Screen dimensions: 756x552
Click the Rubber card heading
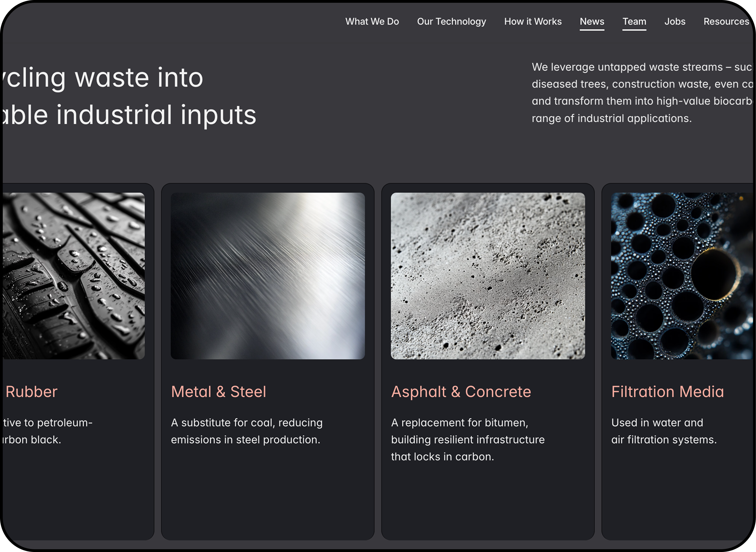[31, 391]
